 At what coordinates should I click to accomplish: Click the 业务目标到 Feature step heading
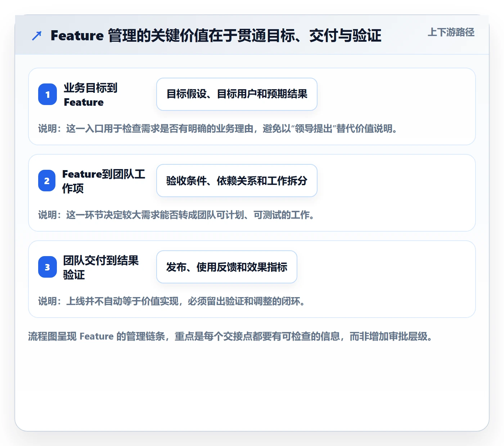click(91, 95)
